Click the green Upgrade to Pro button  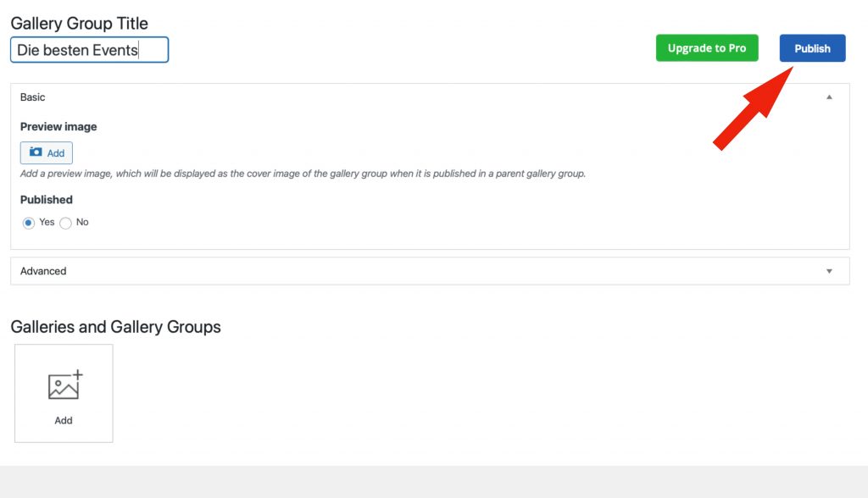point(706,48)
